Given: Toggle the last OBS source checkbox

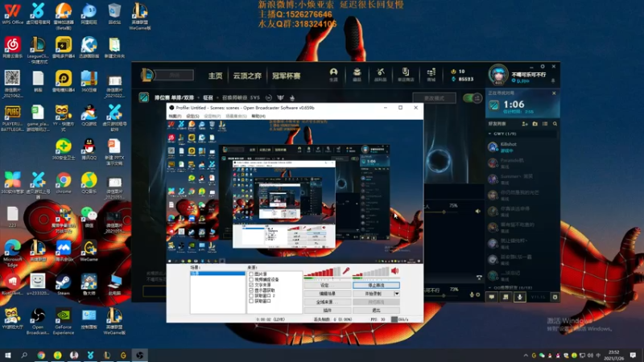Looking at the screenshot, I should [x=251, y=301].
